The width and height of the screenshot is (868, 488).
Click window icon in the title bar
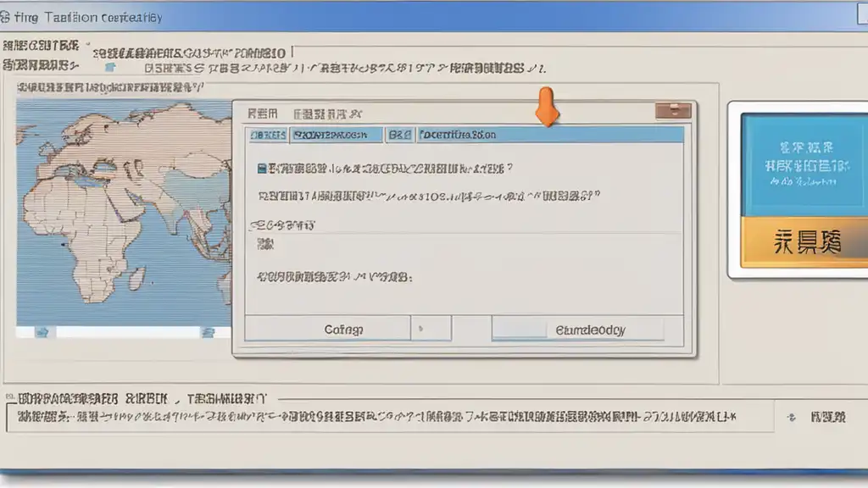(x=5, y=17)
